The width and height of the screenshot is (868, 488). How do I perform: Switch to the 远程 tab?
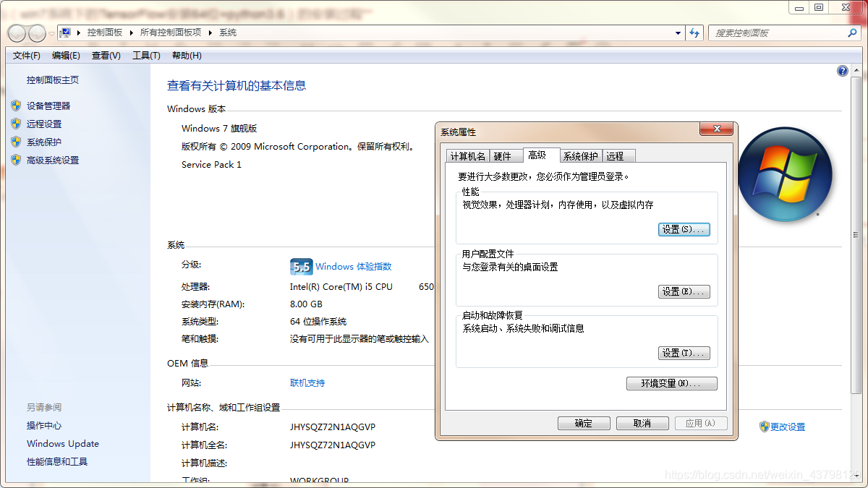coord(618,156)
